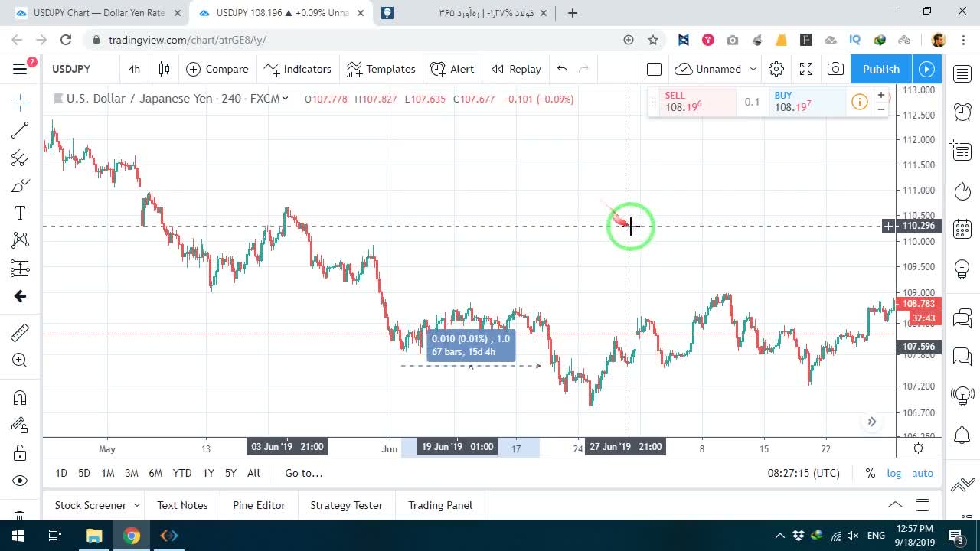This screenshot has height=551, width=980.
Task: Open the alerts alarm clock panel
Action: [x=962, y=112]
